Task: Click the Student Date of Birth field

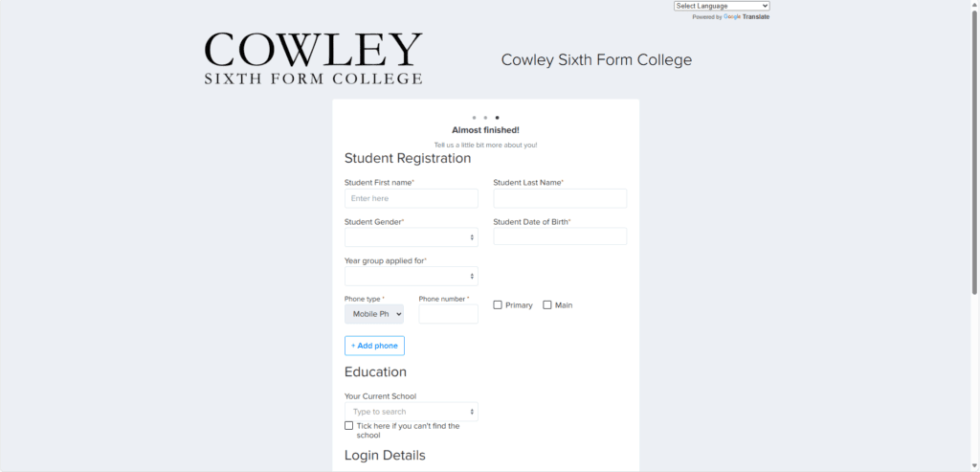Action: coord(560,236)
